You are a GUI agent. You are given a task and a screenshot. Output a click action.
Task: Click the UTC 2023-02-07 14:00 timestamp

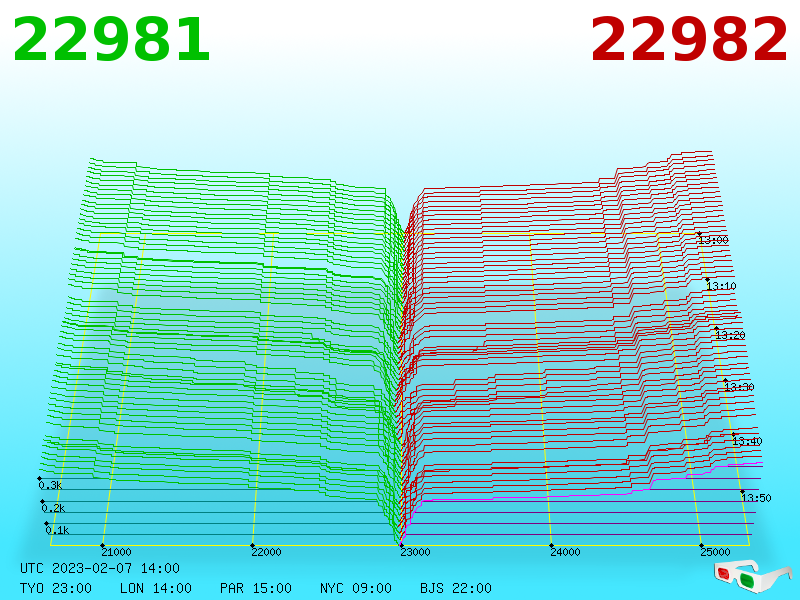click(100, 568)
